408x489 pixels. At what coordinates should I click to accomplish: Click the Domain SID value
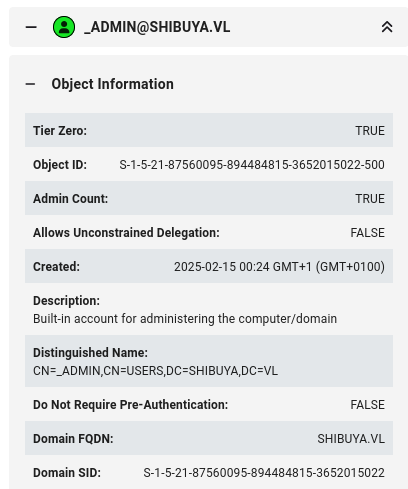pyautogui.click(x=264, y=473)
